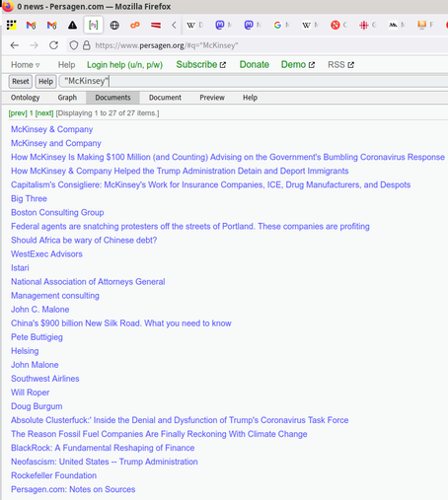This screenshot has height=500, width=448.
Task: Open "Should Africa be wary of Chinese debt?"
Action: tap(84, 240)
